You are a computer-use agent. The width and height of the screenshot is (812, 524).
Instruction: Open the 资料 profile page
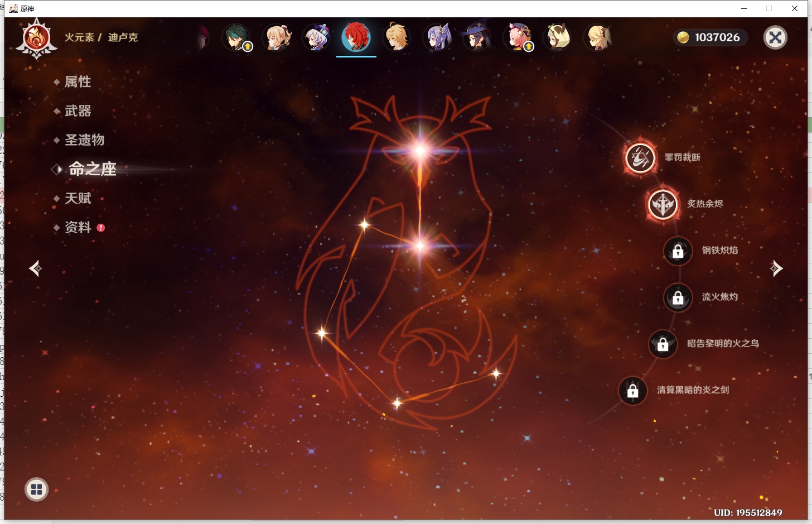(79, 228)
